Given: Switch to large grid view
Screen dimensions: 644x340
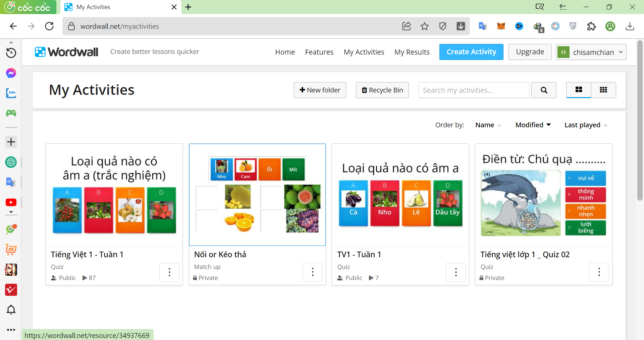Looking at the screenshot, I should [x=579, y=90].
